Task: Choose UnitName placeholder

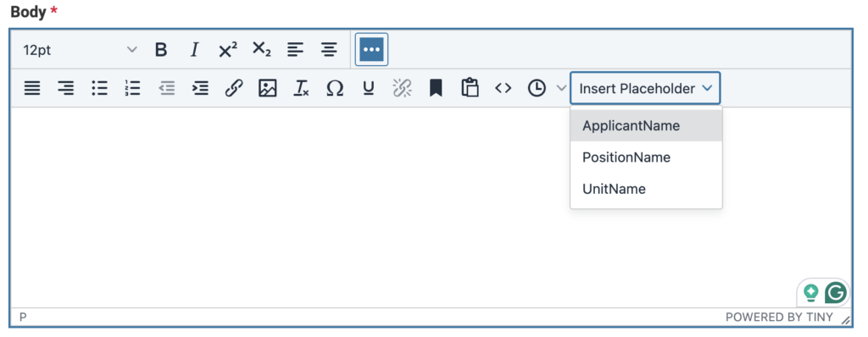Action: pyautogui.click(x=646, y=189)
